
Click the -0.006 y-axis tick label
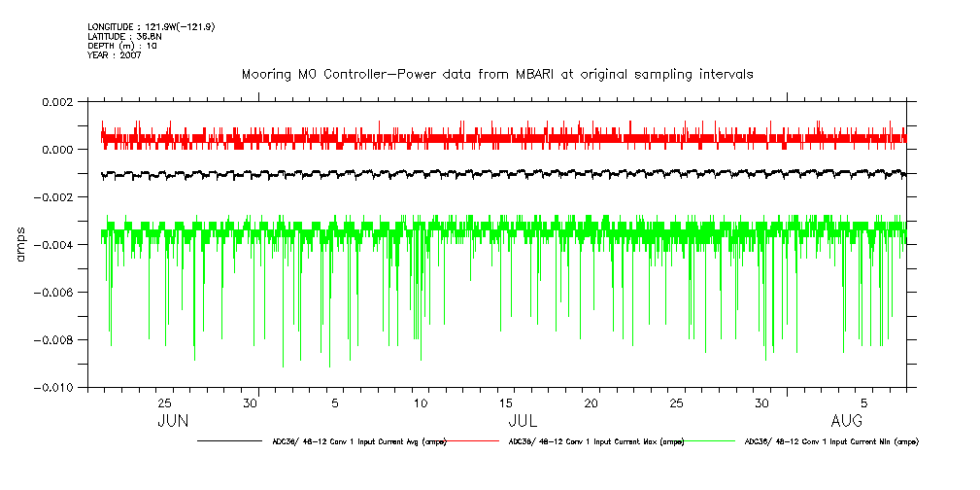(54, 293)
